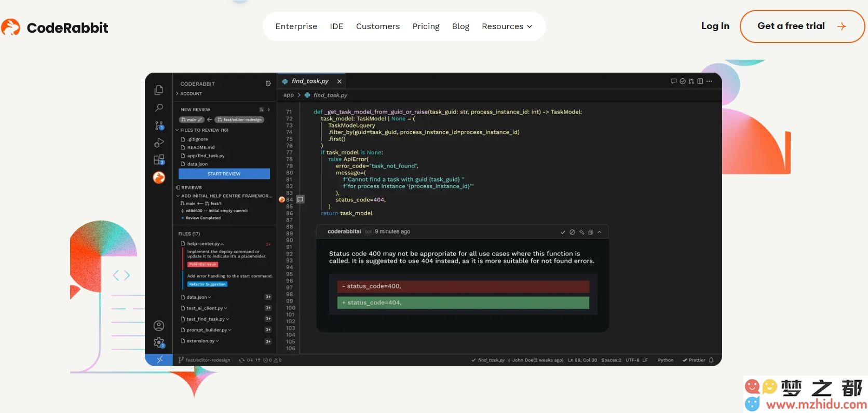
Task: Open the Run and Debug icon
Action: (x=159, y=143)
